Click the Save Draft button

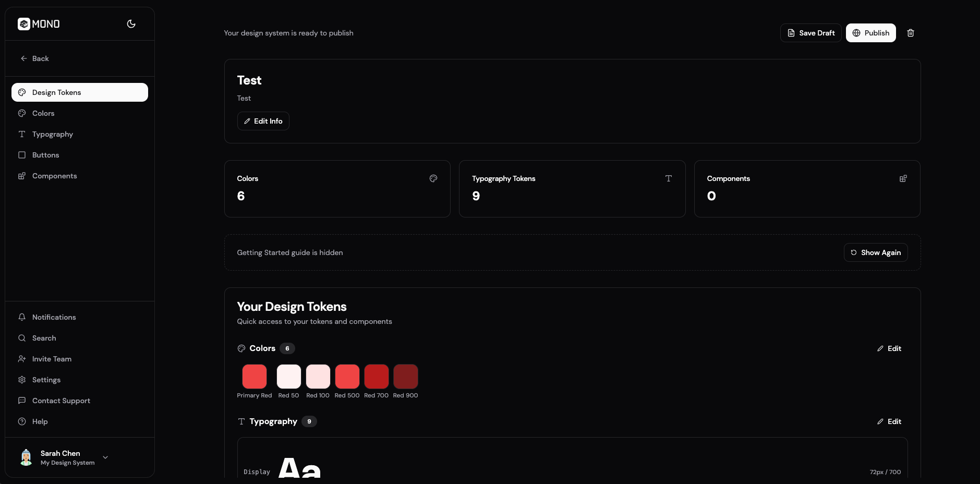[810, 33]
